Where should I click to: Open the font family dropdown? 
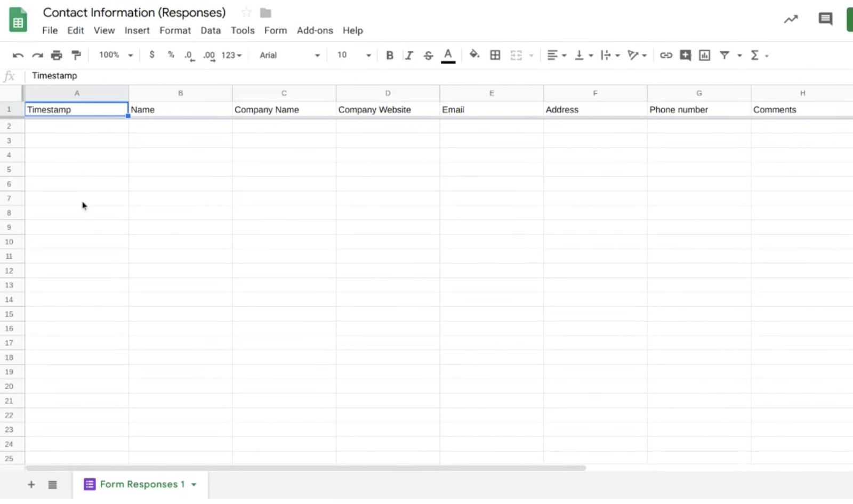tap(288, 55)
